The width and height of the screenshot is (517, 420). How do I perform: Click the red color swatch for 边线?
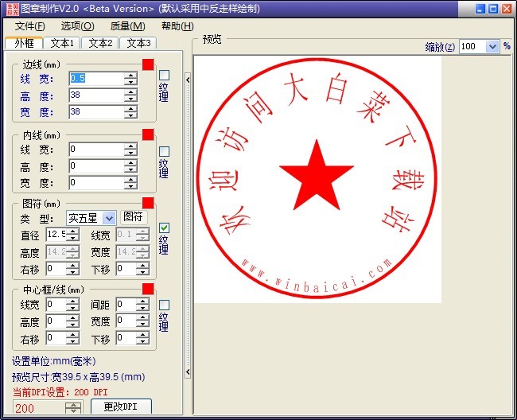tap(148, 64)
